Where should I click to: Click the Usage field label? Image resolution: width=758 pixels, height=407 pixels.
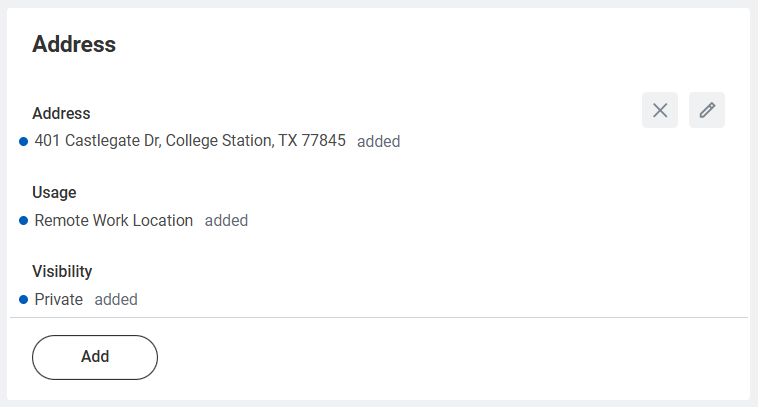coord(54,192)
